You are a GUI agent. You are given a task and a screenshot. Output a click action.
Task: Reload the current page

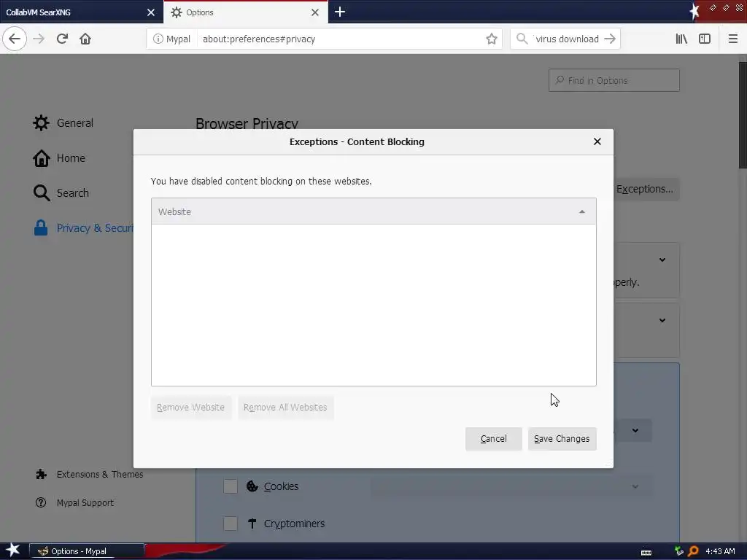pyautogui.click(x=62, y=39)
